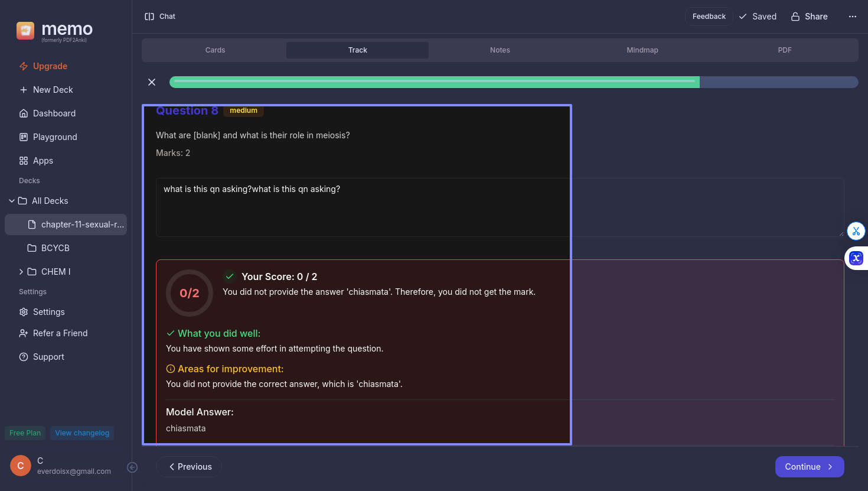The width and height of the screenshot is (868, 491).
Task: Expand the CHEM I folder
Action: coord(21,272)
